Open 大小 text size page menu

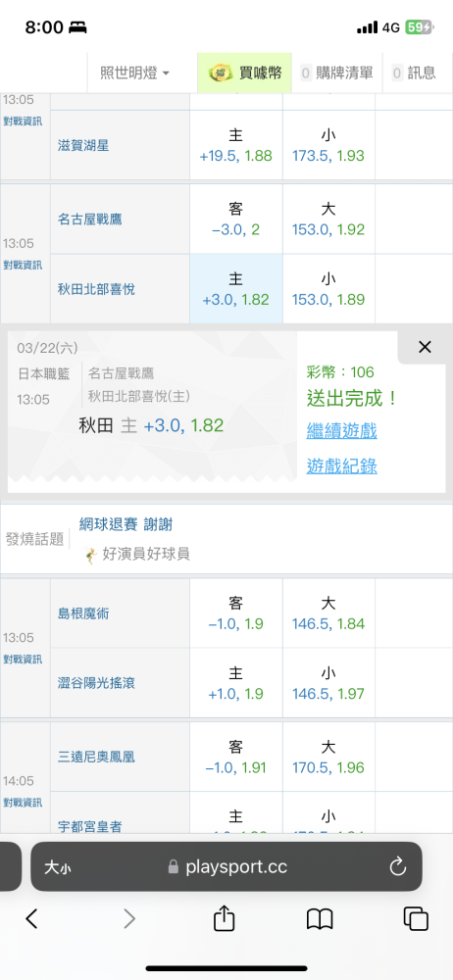tap(56, 867)
